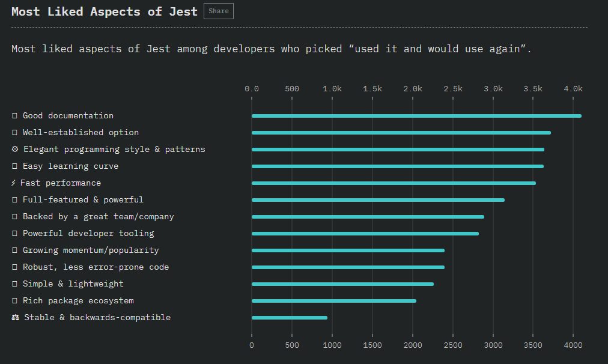Click the lightning icon next to Fast performance
This screenshot has width=608, height=364.
[x=13, y=183]
